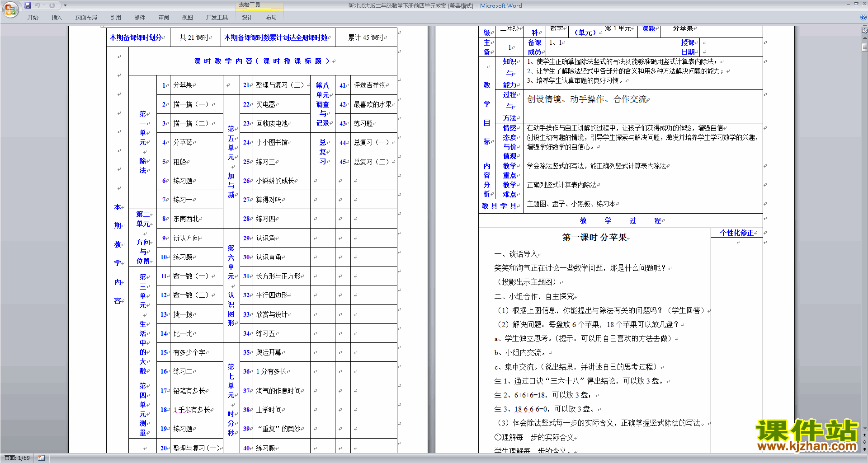868x463 pixels.
Task: Click lesson 租船 in row 5
Action: 180,162
